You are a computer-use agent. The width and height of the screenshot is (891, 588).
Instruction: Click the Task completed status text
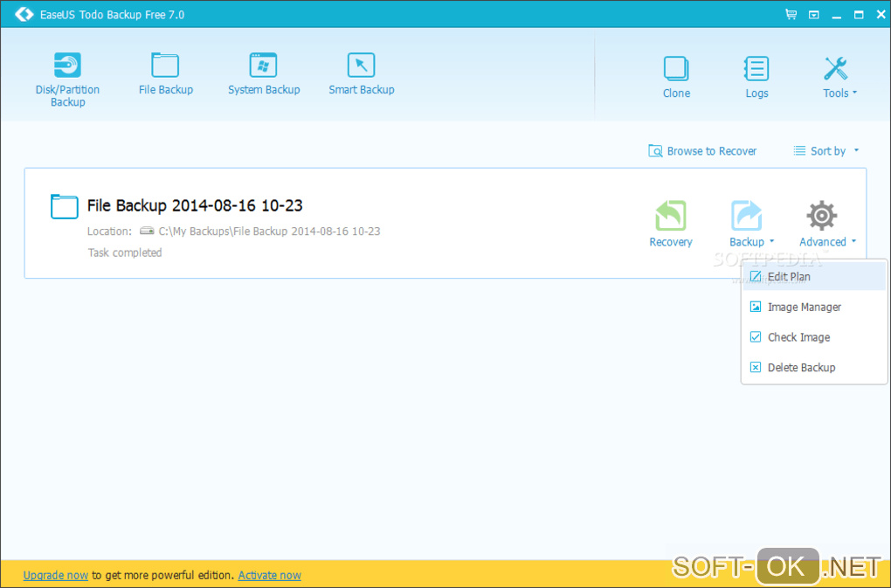click(x=124, y=252)
